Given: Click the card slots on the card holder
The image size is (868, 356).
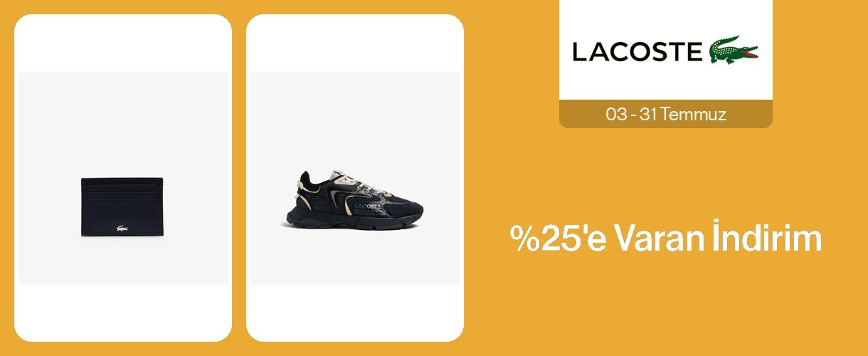Looking at the screenshot, I should coord(122,191).
